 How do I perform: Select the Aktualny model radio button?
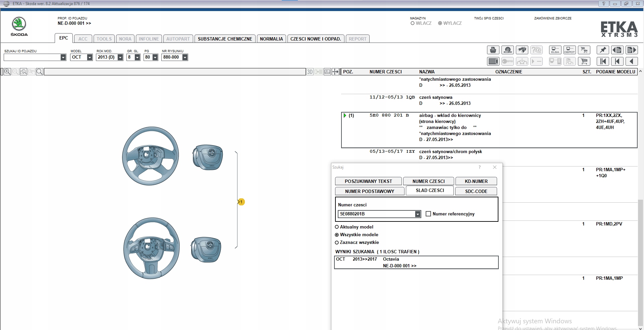tap(337, 227)
